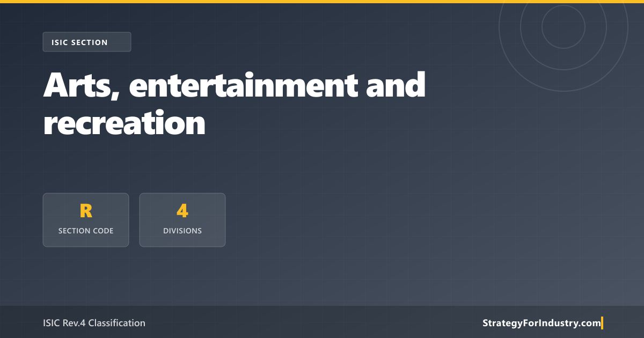The height and width of the screenshot is (338, 644).
Task: Click the 'Arts, entertainment and recreation' heading
Action: point(235,104)
